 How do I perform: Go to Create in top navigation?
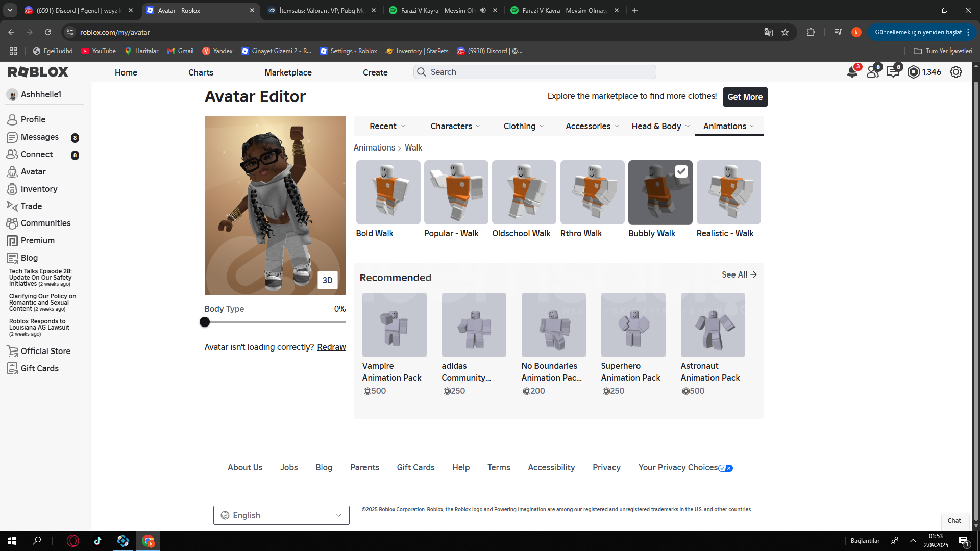click(375, 72)
